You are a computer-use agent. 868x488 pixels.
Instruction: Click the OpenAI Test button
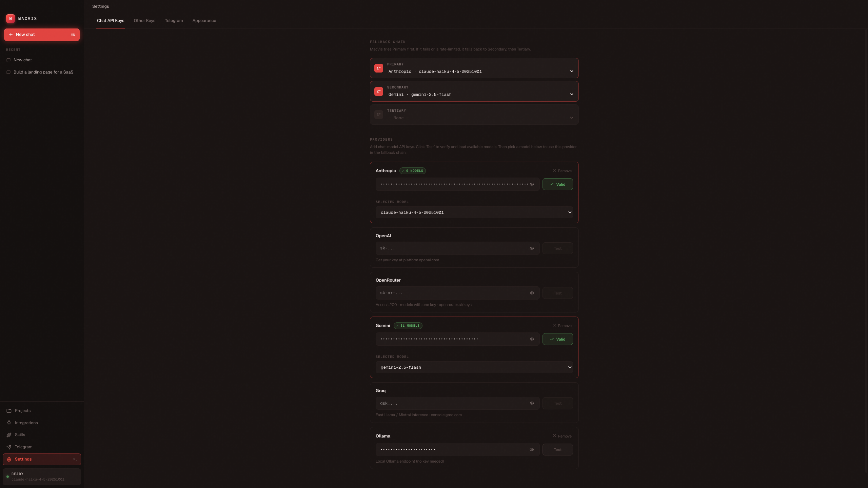pos(557,248)
